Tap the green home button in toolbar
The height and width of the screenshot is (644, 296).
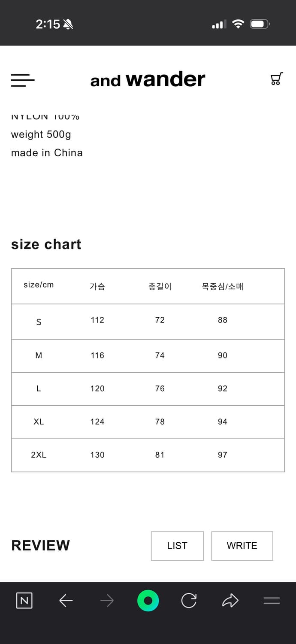click(x=148, y=601)
